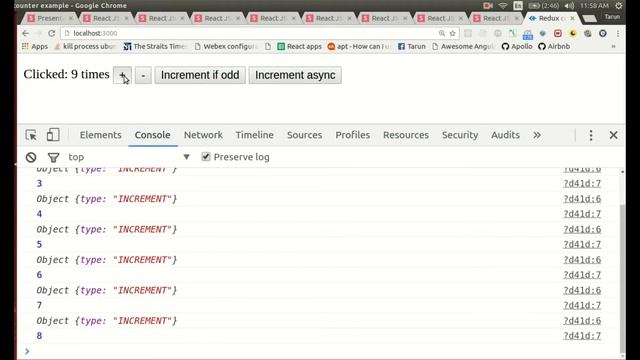
Task: Open the Resources tab
Action: point(406,135)
